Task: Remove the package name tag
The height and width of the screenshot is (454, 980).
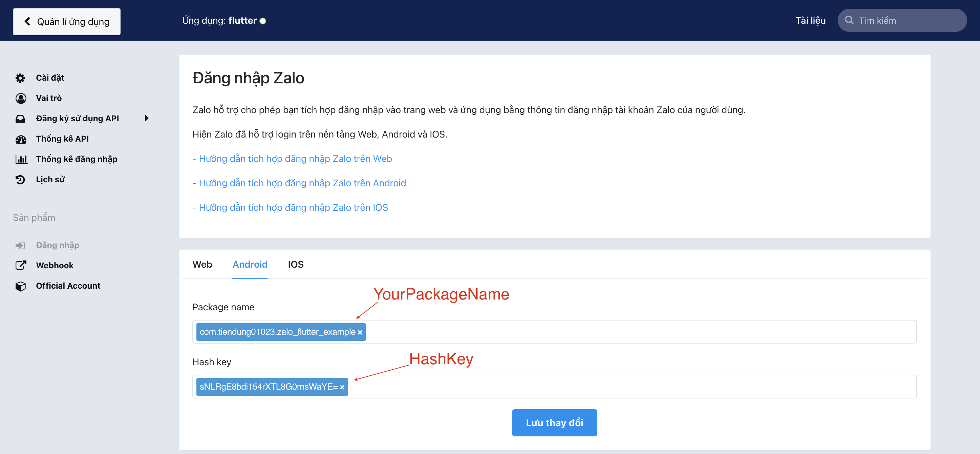Action: click(360, 333)
